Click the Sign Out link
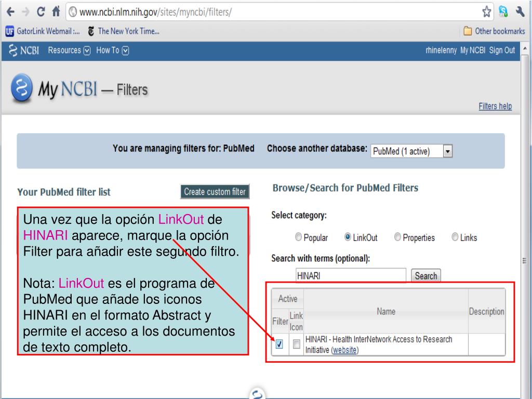The height and width of the screenshot is (399, 532). coord(502,50)
